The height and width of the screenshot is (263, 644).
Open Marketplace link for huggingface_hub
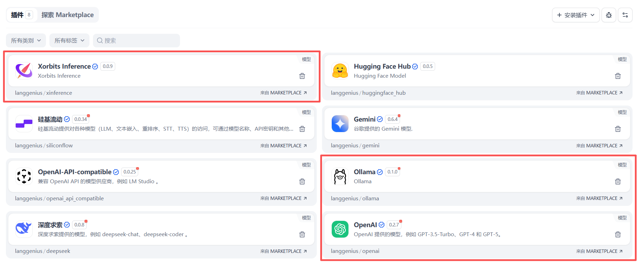coord(599,93)
